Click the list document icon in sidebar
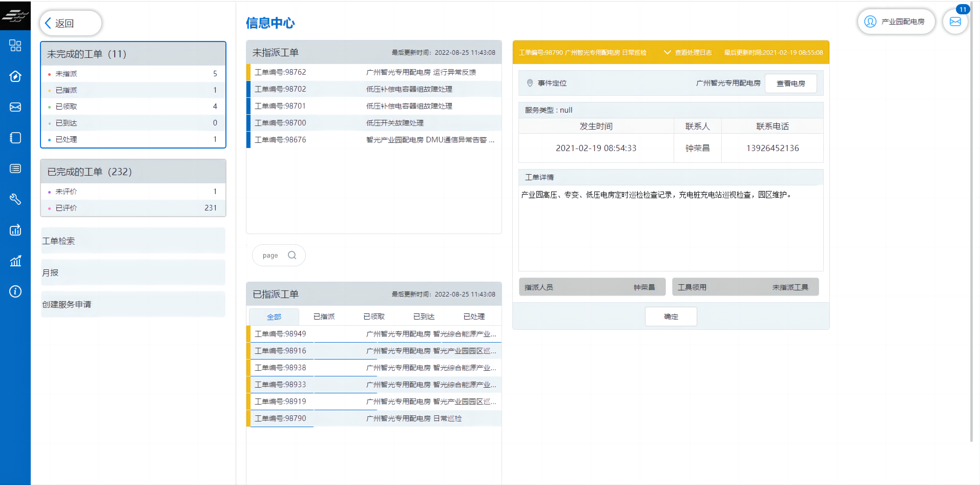This screenshot has width=980, height=485. 15,168
